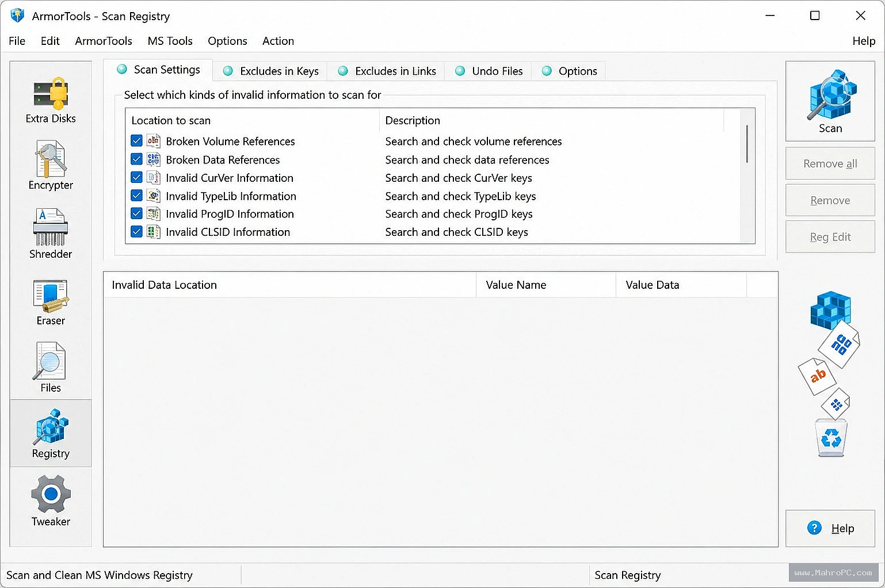Uncheck Invalid CurVer Information
Image resolution: width=885 pixels, height=588 pixels.
(x=137, y=178)
